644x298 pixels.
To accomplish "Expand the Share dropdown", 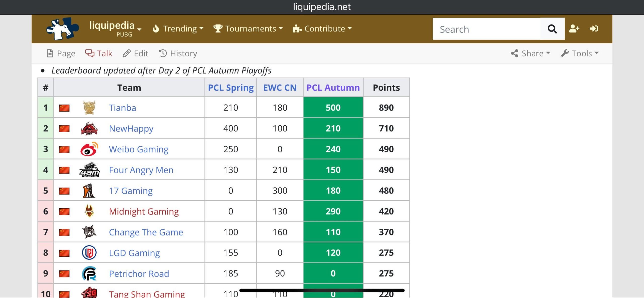I will (x=531, y=53).
